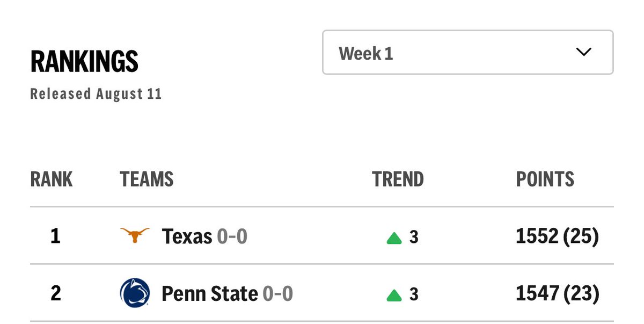Click Penn State green trend arrow
The height and width of the screenshot is (324, 644).
click(x=394, y=296)
